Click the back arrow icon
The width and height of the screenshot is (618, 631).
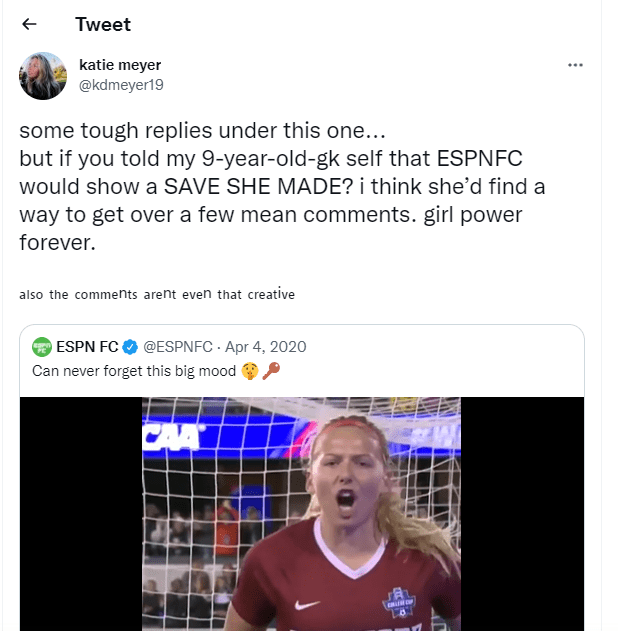[x=30, y=25]
